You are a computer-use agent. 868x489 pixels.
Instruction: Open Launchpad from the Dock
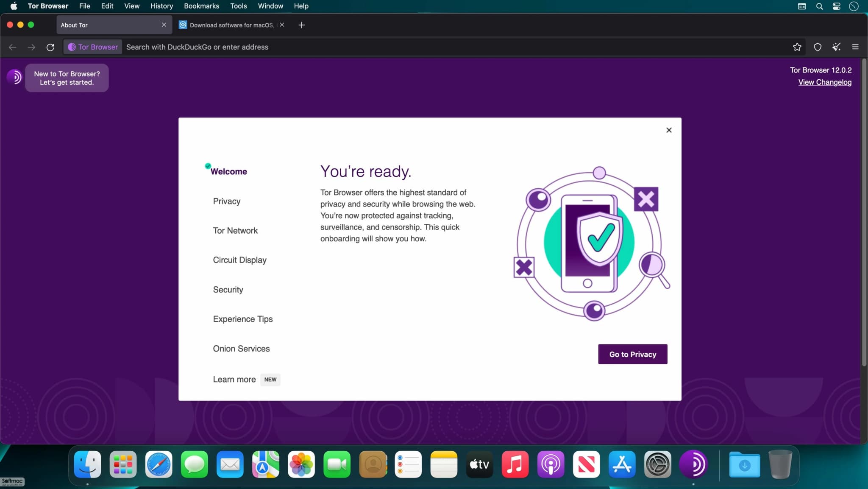coord(123,464)
